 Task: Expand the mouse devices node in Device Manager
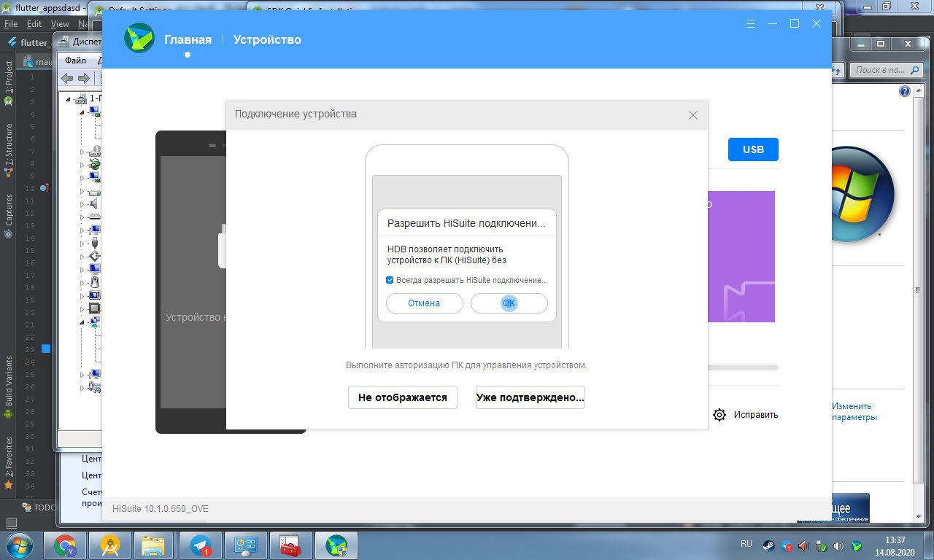82,281
